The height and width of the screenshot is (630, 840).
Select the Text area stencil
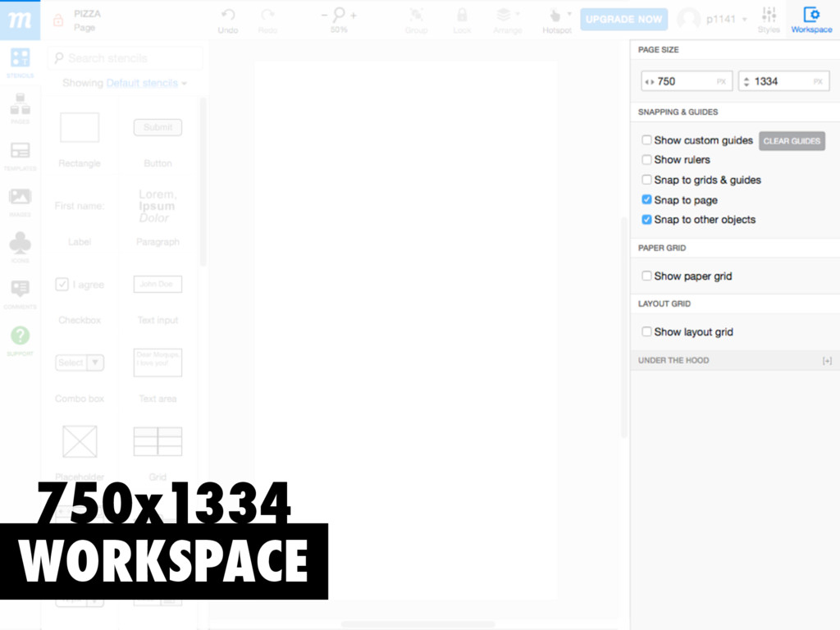coord(157,376)
